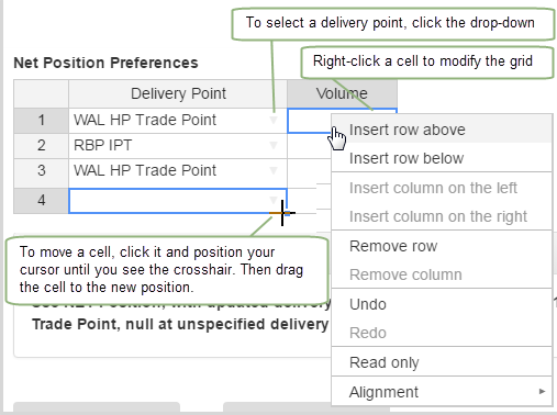Select the Delivery Point column header
Screen dimensions: 557x415
[178, 94]
